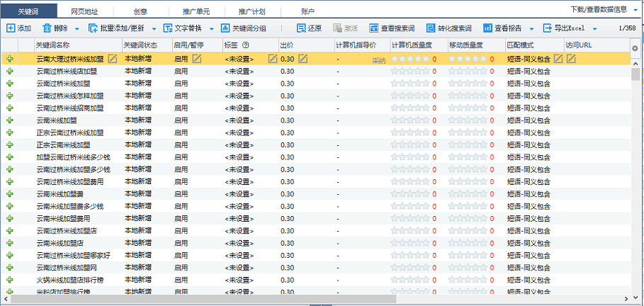This screenshot has width=644, height=306.
Task: Click the 关键词分组 icon
Action: pos(225,28)
